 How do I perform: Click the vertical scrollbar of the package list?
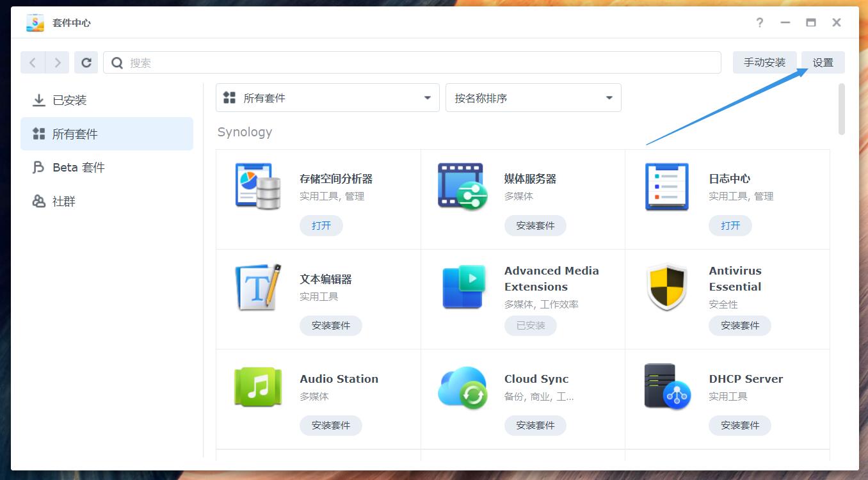tap(842, 109)
